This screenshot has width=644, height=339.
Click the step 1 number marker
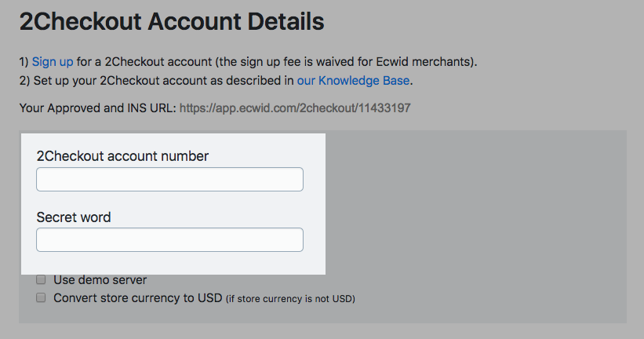point(24,61)
